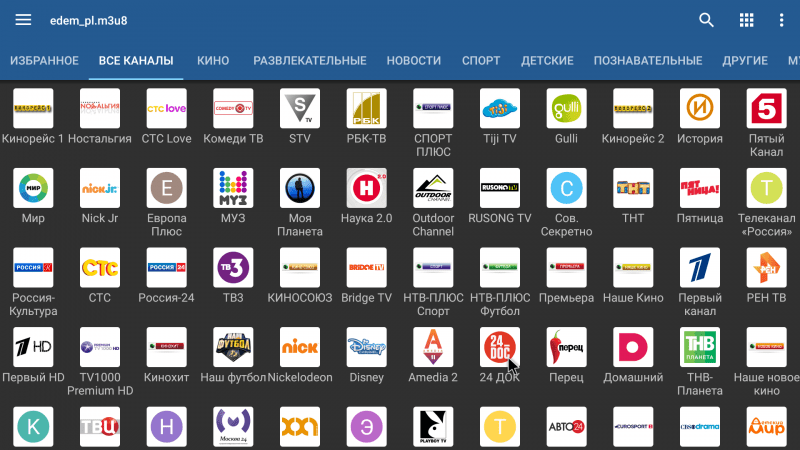Select the Россия-24 channel

click(x=166, y=267)
